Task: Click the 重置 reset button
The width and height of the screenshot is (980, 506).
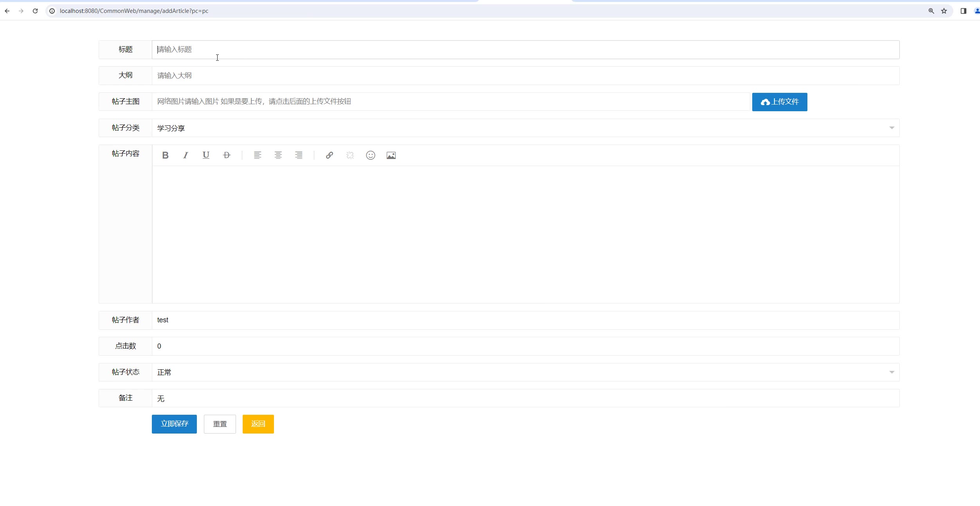Action: [220, 424]
